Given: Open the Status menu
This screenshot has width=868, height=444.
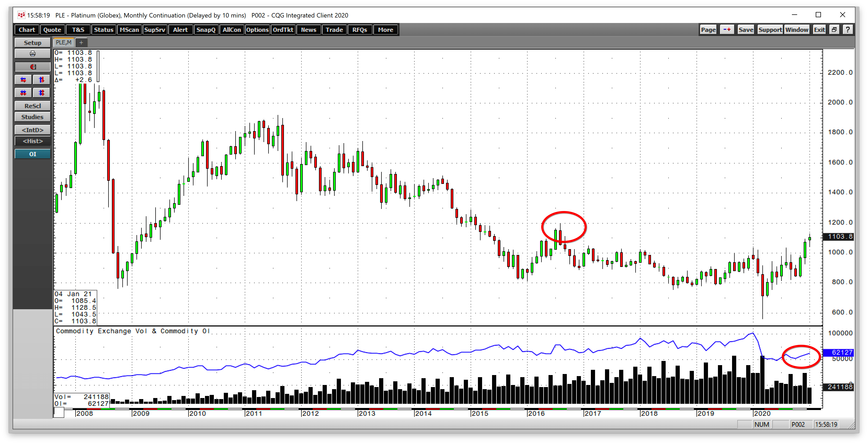Looking at the screenshot, I should 104,30.
